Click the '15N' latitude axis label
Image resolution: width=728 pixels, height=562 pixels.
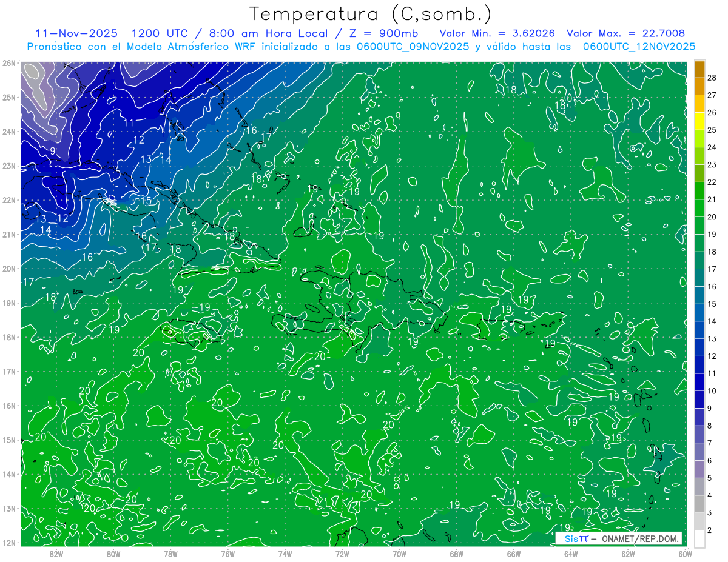point(8,440)
